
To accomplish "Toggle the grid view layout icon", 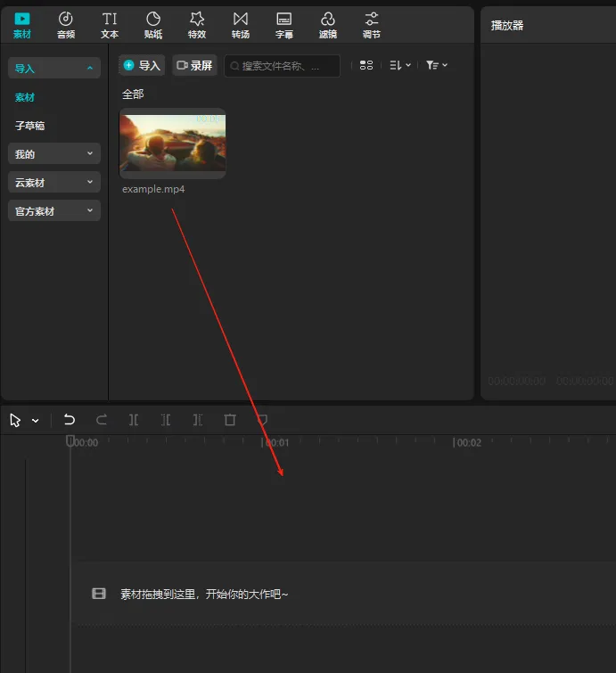I will tap(366, 65).
